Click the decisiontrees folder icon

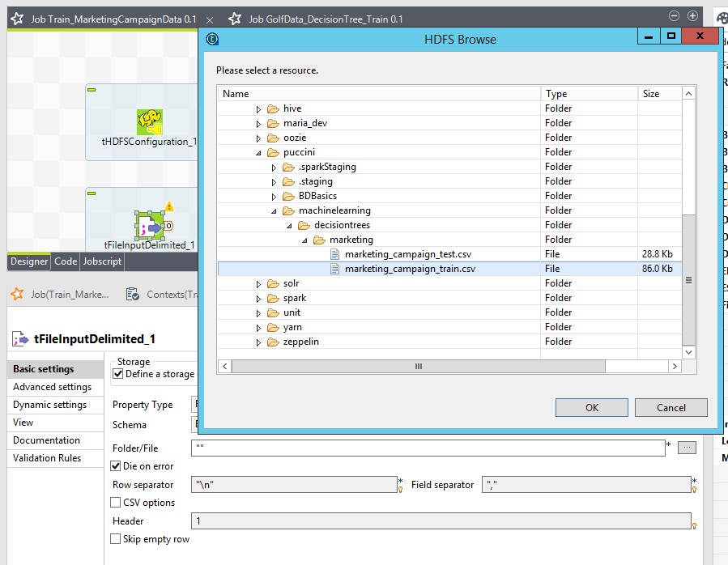[303, 225]
